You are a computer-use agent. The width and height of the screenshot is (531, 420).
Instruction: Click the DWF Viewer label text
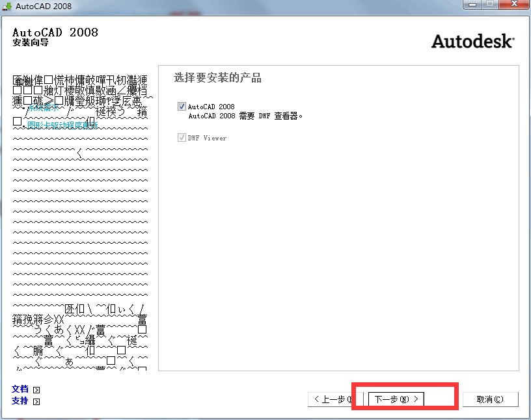(x=207, y=138)
